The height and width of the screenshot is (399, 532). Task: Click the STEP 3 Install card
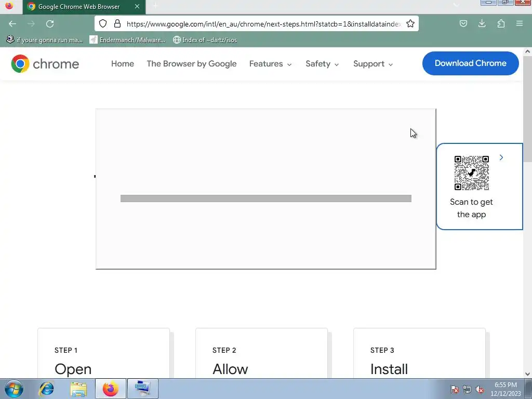point(419,353)
